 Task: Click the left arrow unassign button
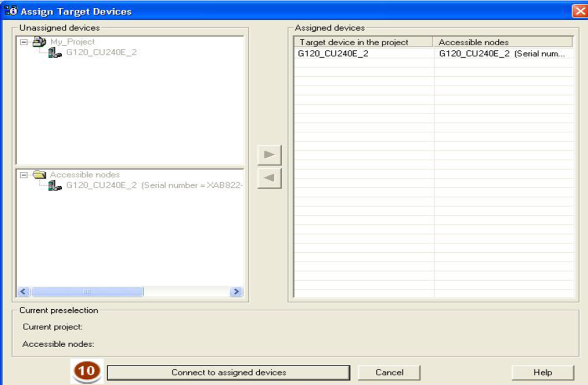pyautogui.click(x=269, y=178)
